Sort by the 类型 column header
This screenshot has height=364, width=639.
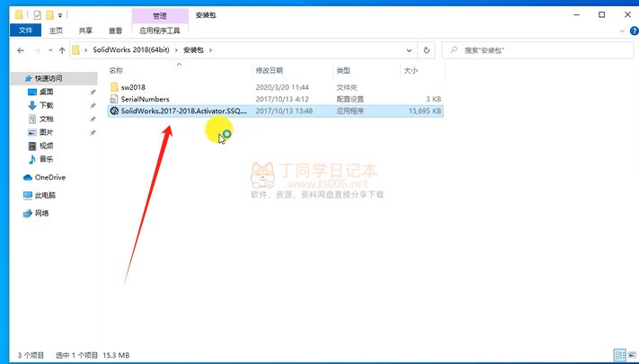343,70
